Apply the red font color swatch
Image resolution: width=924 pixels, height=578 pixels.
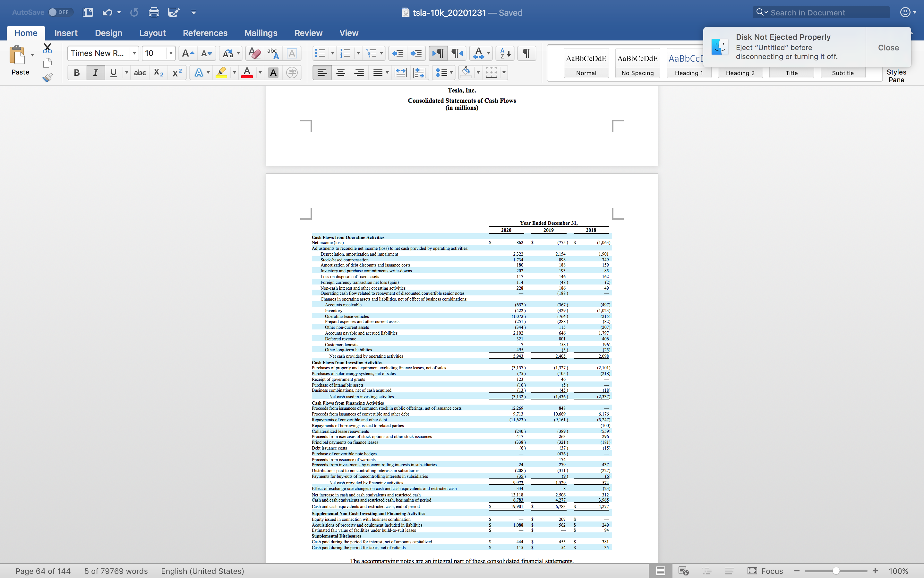pyautogui.click(x=247, y=72)
